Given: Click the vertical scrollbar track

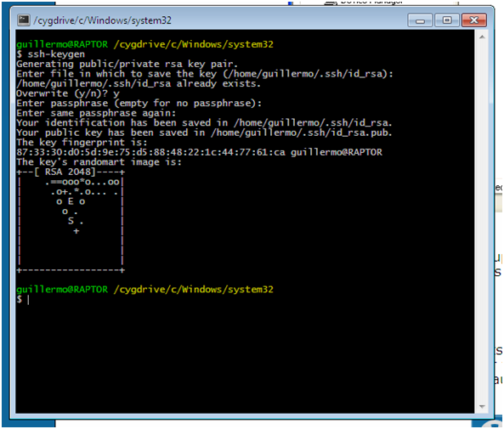Looking at the screenshot, I should click(x=482, y=222).
